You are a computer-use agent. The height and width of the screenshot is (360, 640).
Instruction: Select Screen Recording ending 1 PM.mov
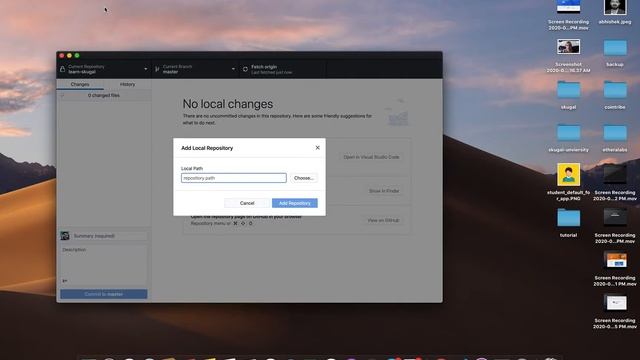pos(615,269)
